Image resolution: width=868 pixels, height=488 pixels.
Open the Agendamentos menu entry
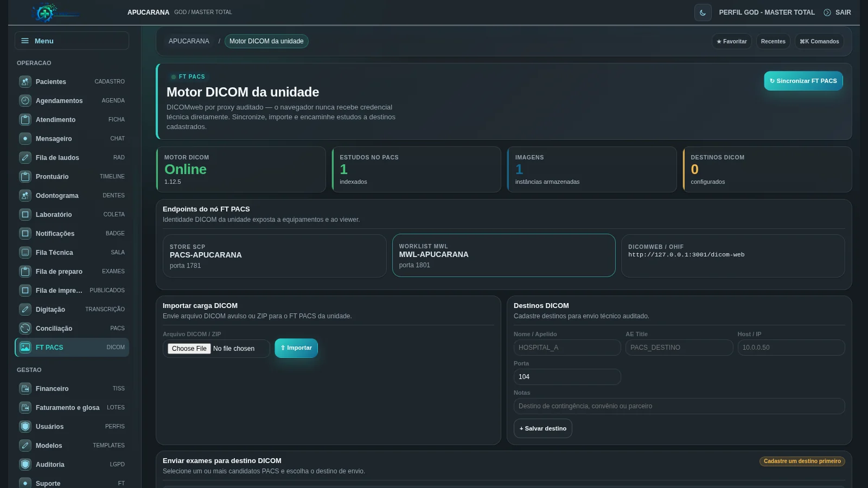72,100
